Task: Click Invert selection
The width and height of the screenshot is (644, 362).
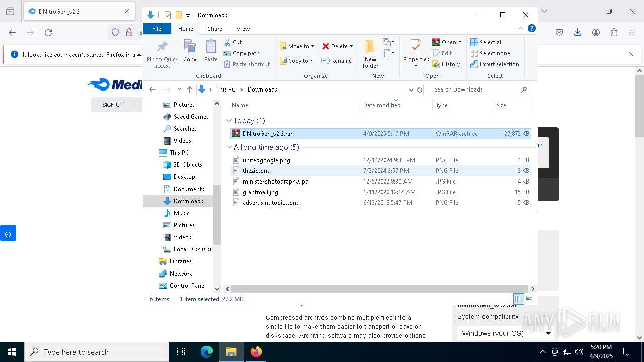Action: pos(495,64)
